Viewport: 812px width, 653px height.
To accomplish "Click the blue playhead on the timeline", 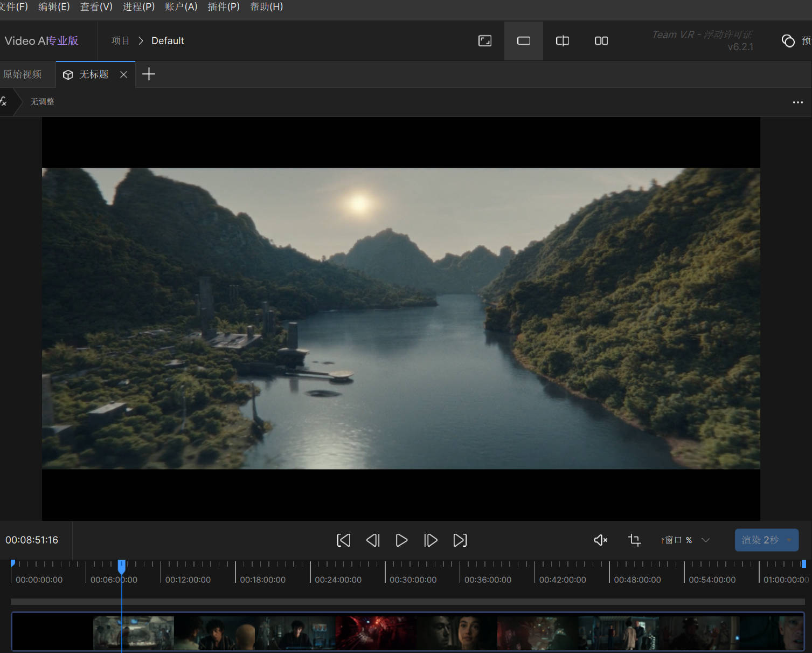I will (122, 566).
